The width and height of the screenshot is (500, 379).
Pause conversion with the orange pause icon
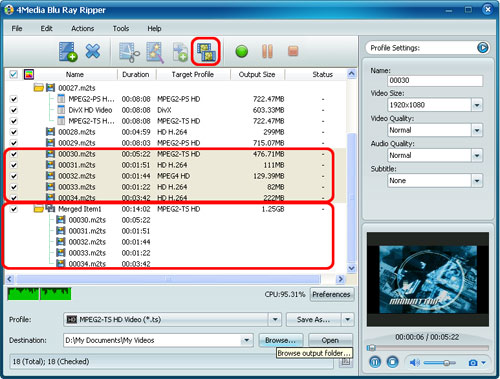coord(267,51)
